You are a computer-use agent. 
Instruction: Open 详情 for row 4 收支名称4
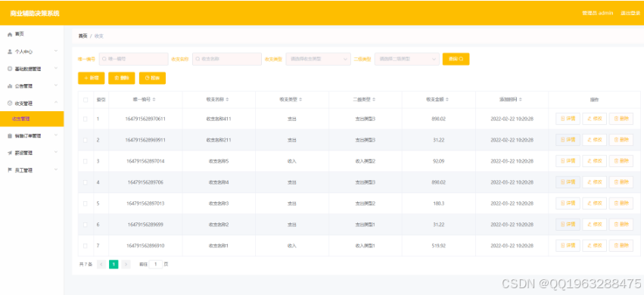pyautogui.click(x=568, y=182)
